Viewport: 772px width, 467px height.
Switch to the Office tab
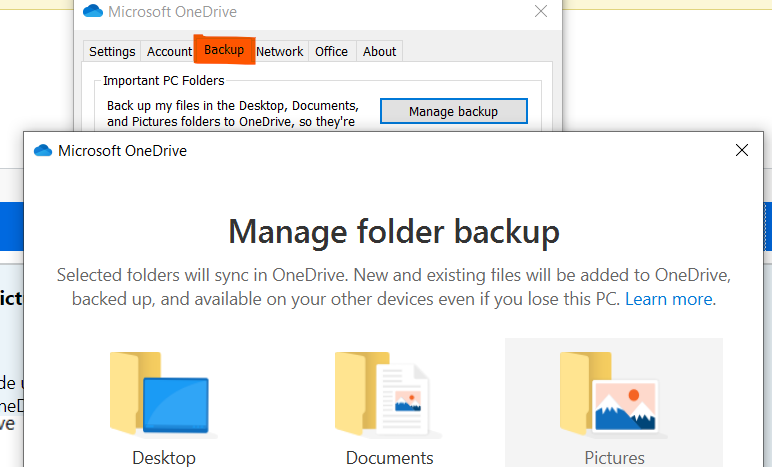[331, 52]
